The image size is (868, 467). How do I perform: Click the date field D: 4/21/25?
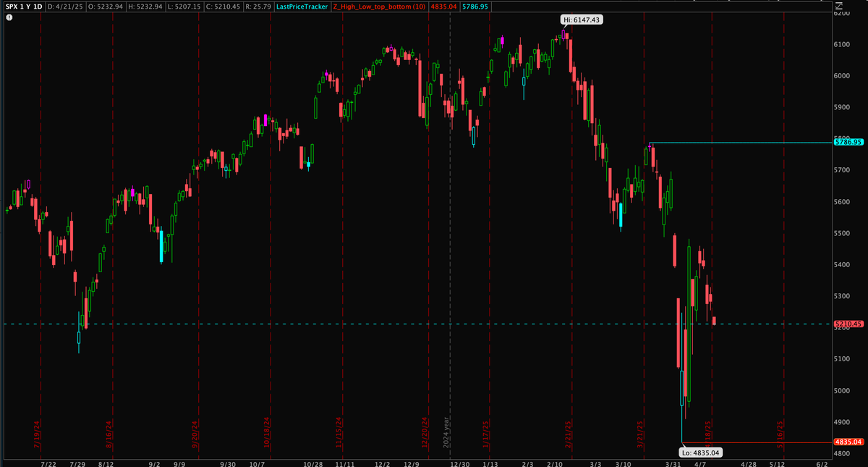pos(65,6)
